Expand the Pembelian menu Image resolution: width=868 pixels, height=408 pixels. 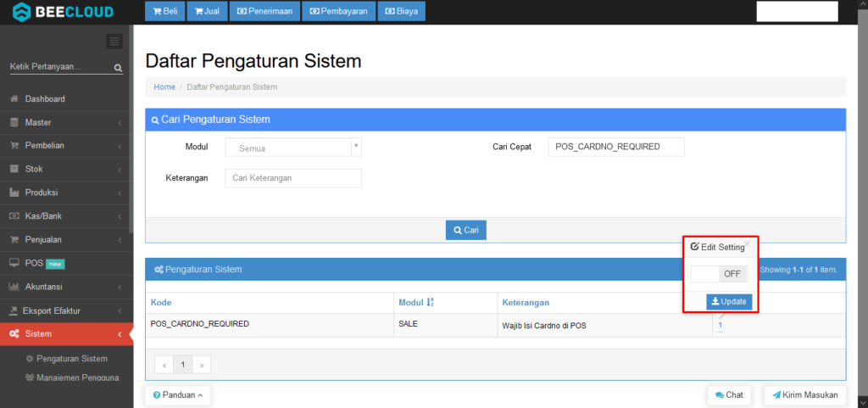coord(66,146)
